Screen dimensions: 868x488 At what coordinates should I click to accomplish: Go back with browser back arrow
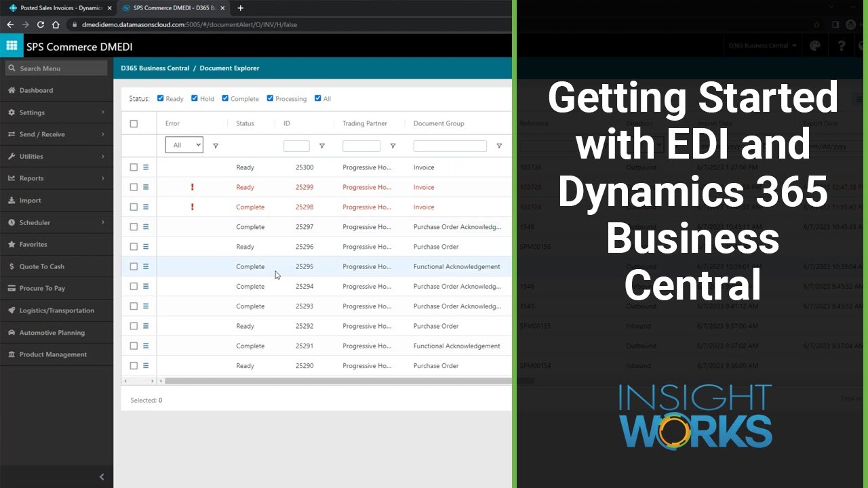[x=10, y=24]
